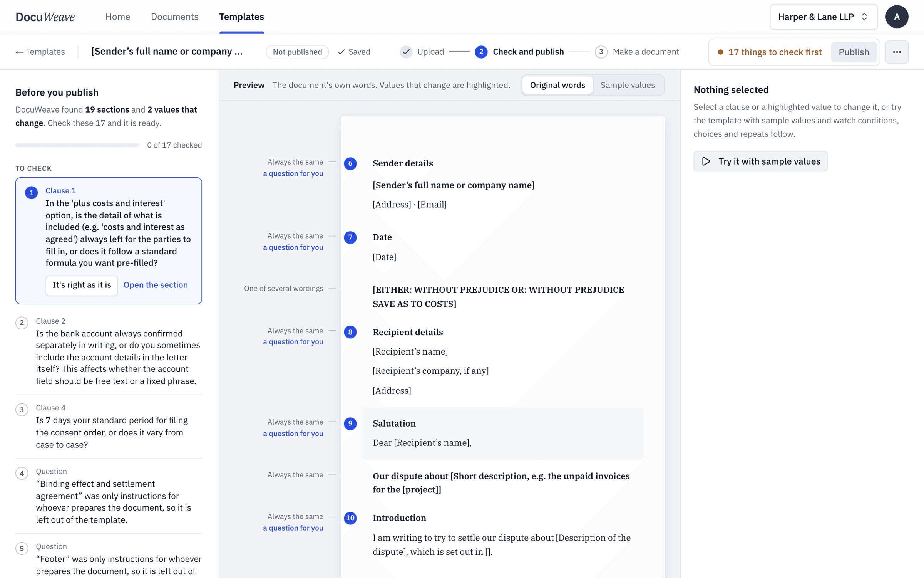Click 'a question for you' beside Introduction

[x=293, y=528]
